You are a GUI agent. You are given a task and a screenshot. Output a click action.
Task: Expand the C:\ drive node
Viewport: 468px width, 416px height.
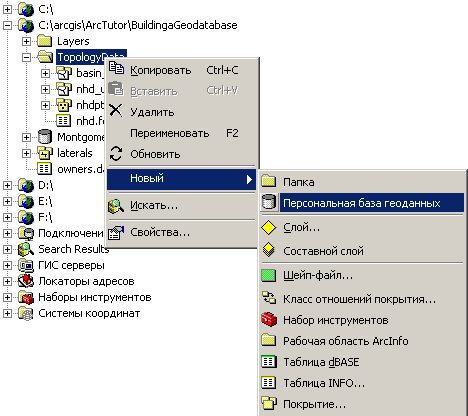[x=7, y=9]
